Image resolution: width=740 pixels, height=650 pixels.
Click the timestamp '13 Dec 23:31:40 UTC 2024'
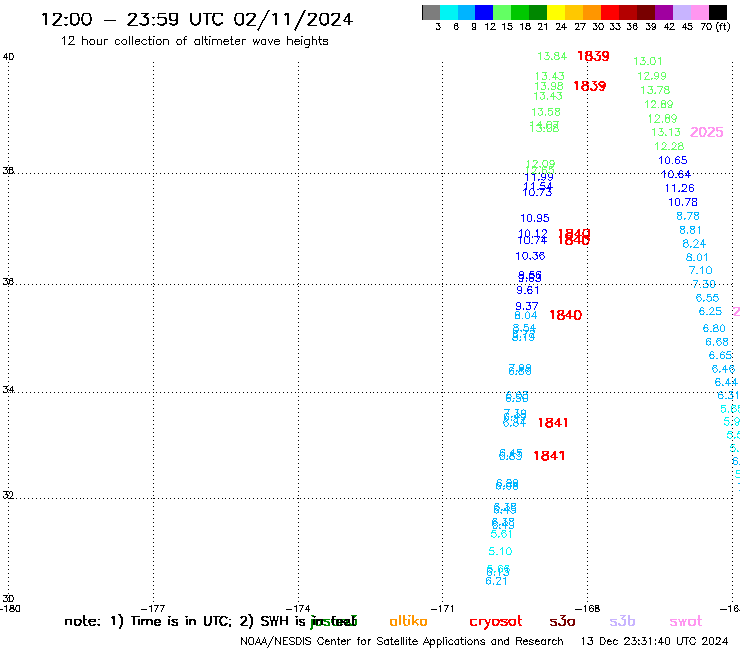[654, 642]
